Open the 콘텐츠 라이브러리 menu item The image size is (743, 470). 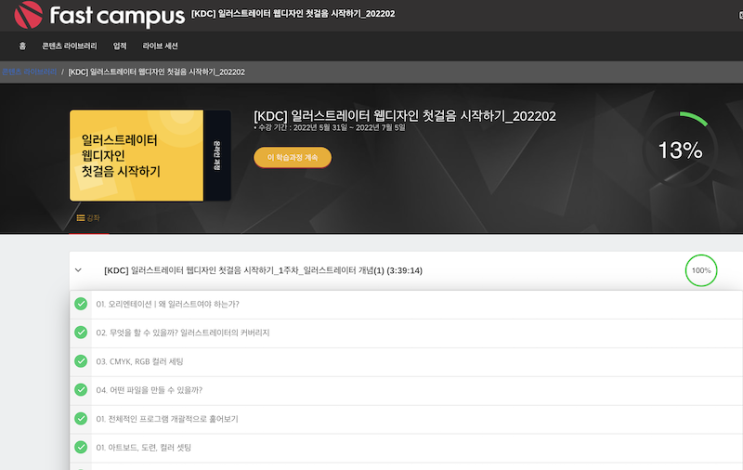tap(69, 46)
